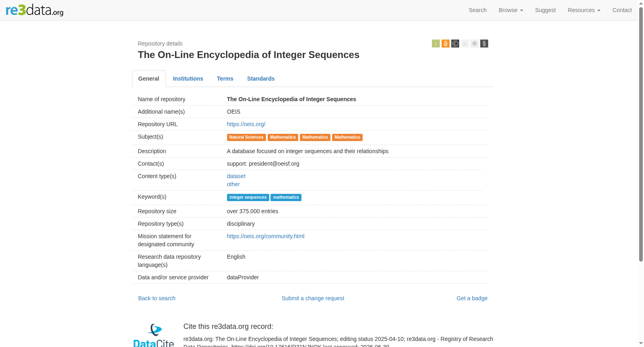The width and height of the screenshot is (644, 347).
Task: Click the mathematics keyword tag
Action: 286,197
